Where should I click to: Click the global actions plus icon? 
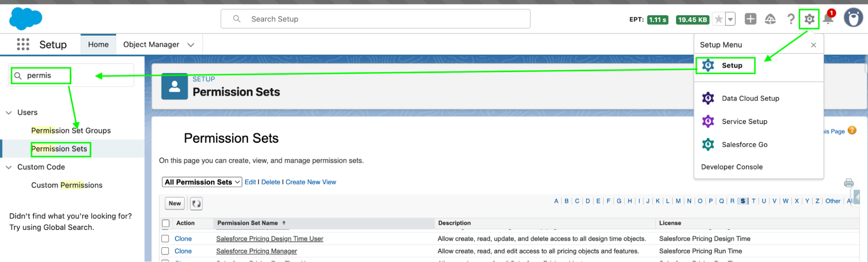click(750, 19)
